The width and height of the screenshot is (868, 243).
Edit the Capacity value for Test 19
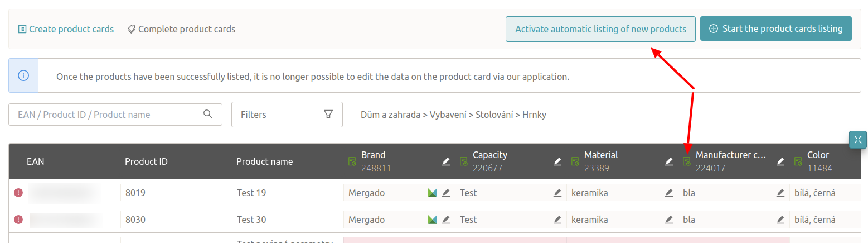coord(557,193)
